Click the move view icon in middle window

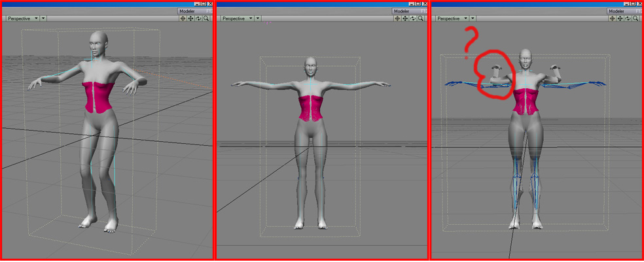pyautogui.click(x=405, y=18)
